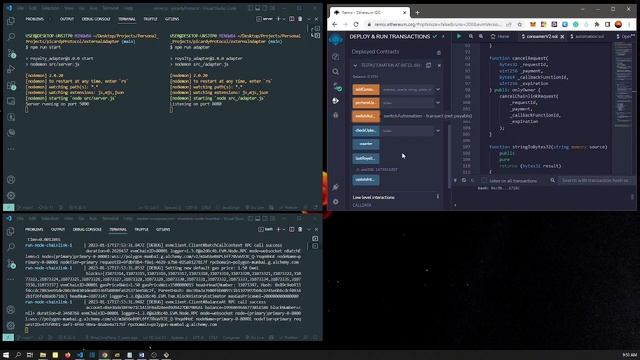This screenshot has width=640, height=360.
Task: Split terminal in top VS Code panel
Action: [291, 19]
